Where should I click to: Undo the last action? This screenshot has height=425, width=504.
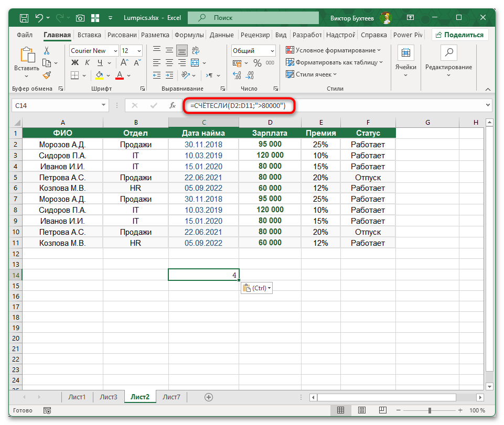tap(39, 18)
